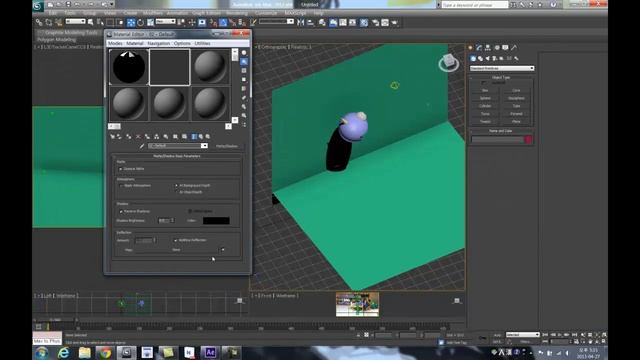The width and height of the screenshot is (640, 360).
Task: Select Geometry category icon
Action: (473, 58)
